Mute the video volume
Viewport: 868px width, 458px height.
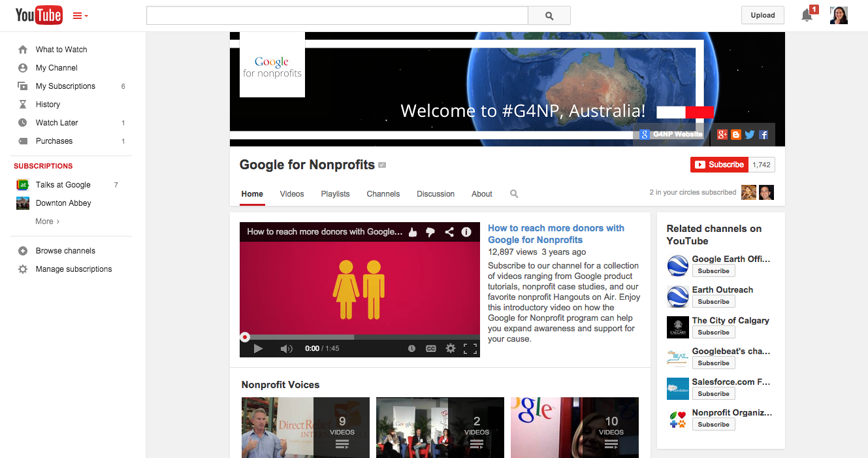click(286, 348)
